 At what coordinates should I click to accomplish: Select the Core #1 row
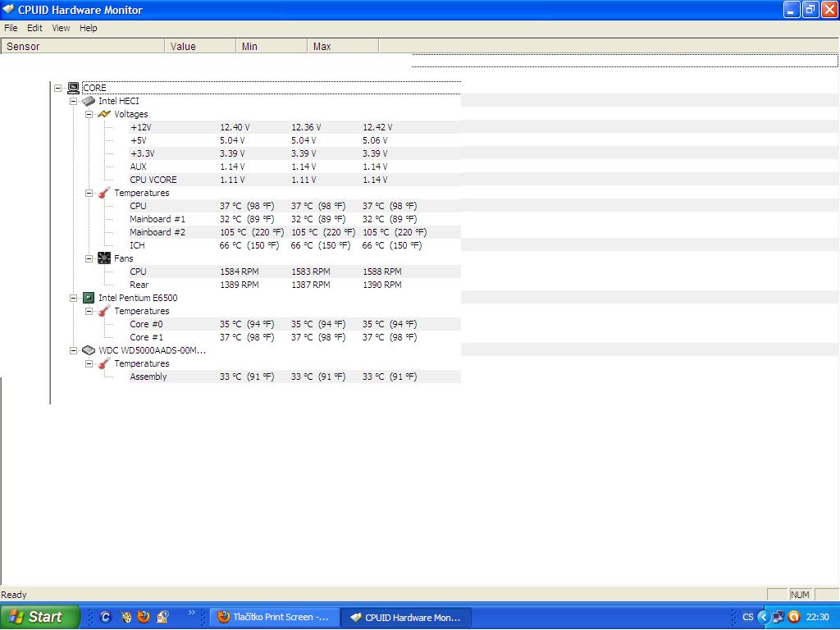[x=294, y=337]
